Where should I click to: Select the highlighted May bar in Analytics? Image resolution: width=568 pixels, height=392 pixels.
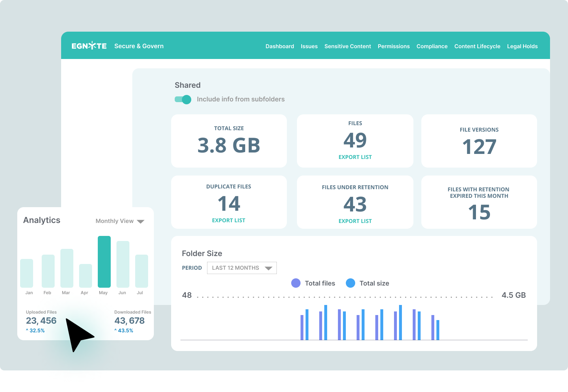pos(104,262)
